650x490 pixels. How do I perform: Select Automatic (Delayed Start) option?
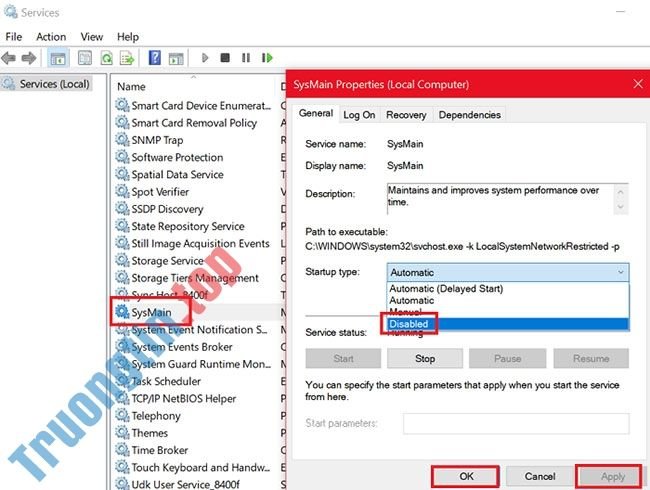click(446, 288)
